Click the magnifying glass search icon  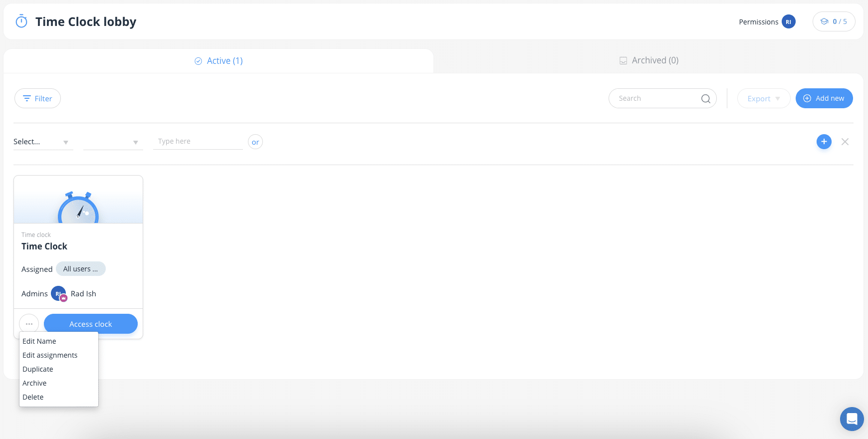(x=705, y=99)
